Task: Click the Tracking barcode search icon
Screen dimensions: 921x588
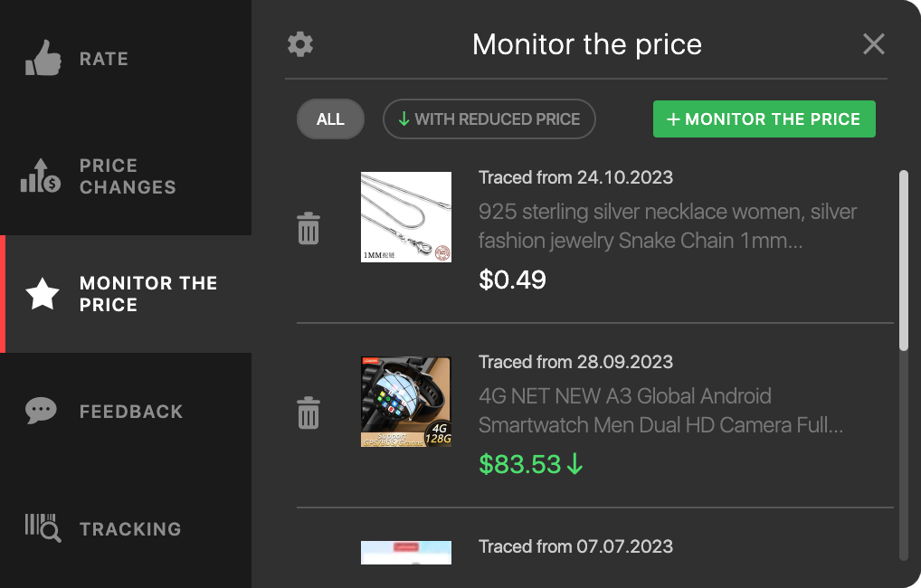Action: 43,528
